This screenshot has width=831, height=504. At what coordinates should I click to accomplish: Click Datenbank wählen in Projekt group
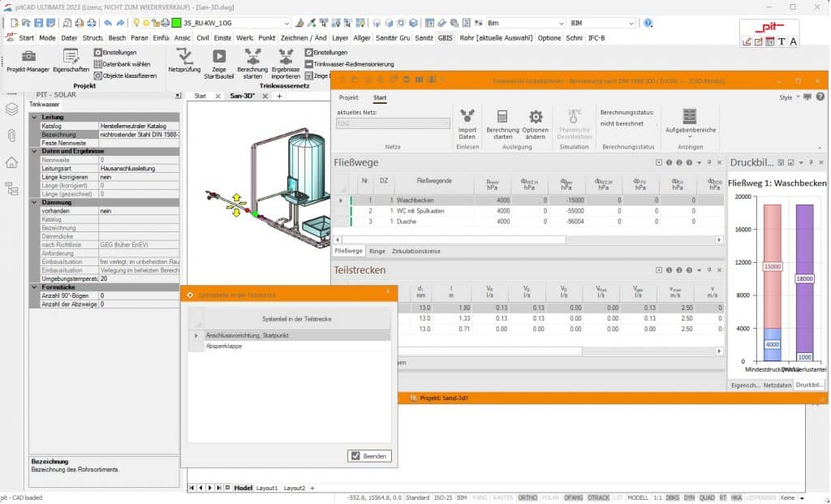[x=123, y=64]
